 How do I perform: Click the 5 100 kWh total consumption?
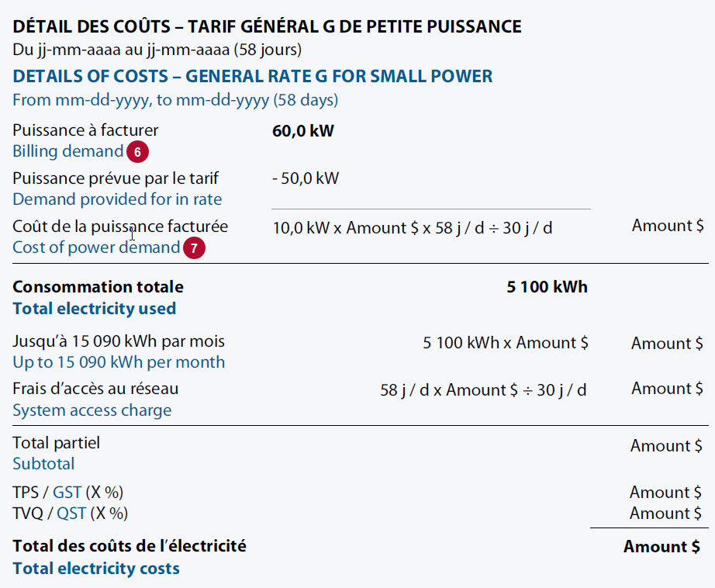click(x=547, y=287)
